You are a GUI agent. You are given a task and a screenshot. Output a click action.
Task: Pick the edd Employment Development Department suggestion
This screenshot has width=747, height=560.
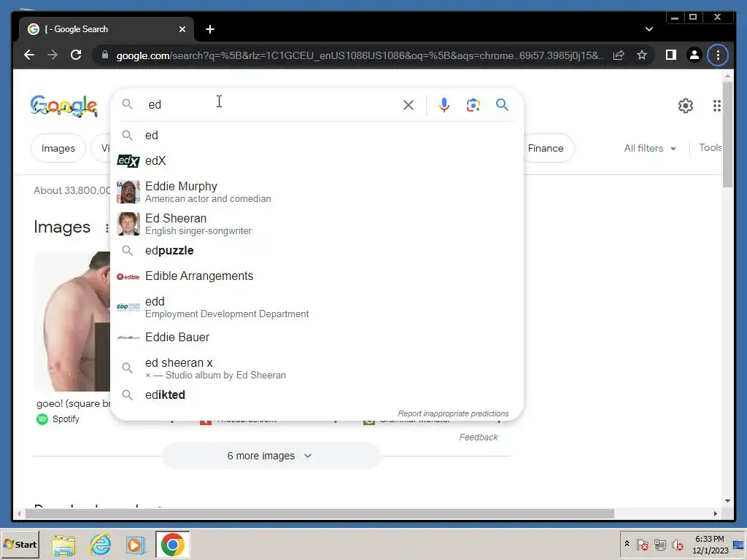[x=317, y=307]
